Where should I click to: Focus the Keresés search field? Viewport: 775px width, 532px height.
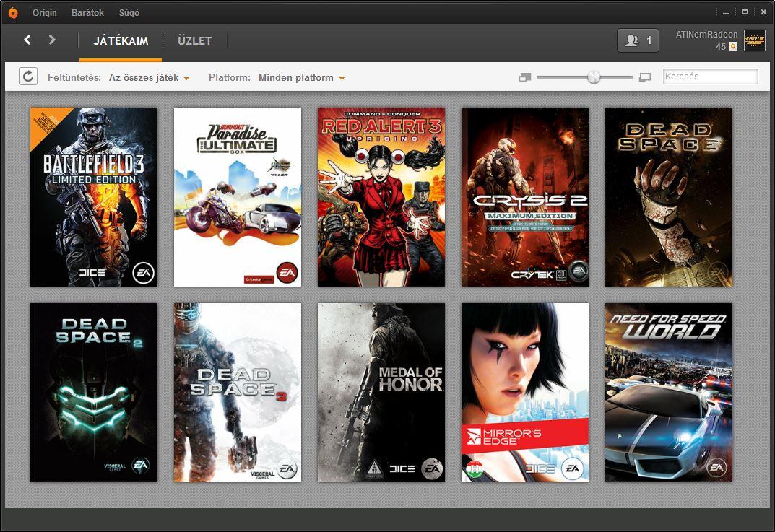click(x=710, y=77)
